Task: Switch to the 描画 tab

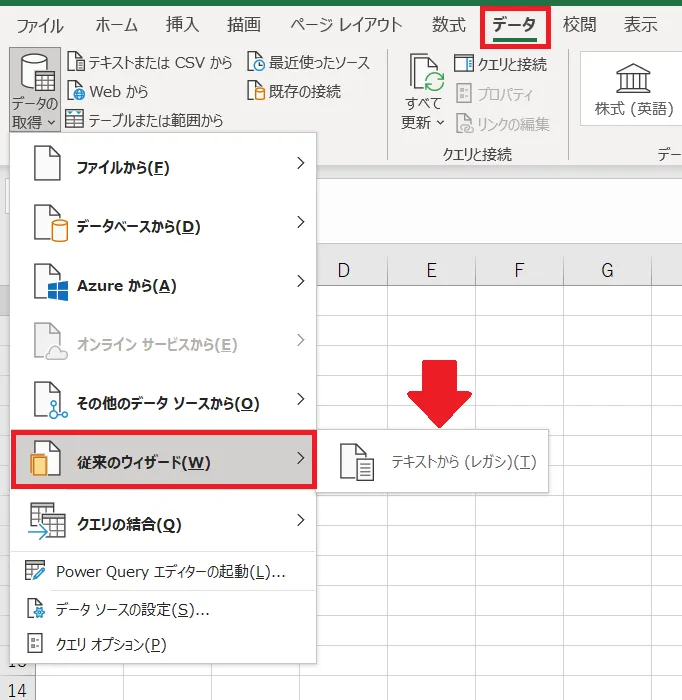Action: coord(244,25)
